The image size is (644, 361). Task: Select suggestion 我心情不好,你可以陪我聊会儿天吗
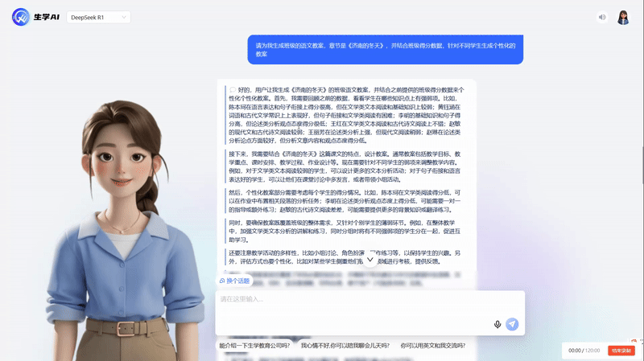[345, 346]
